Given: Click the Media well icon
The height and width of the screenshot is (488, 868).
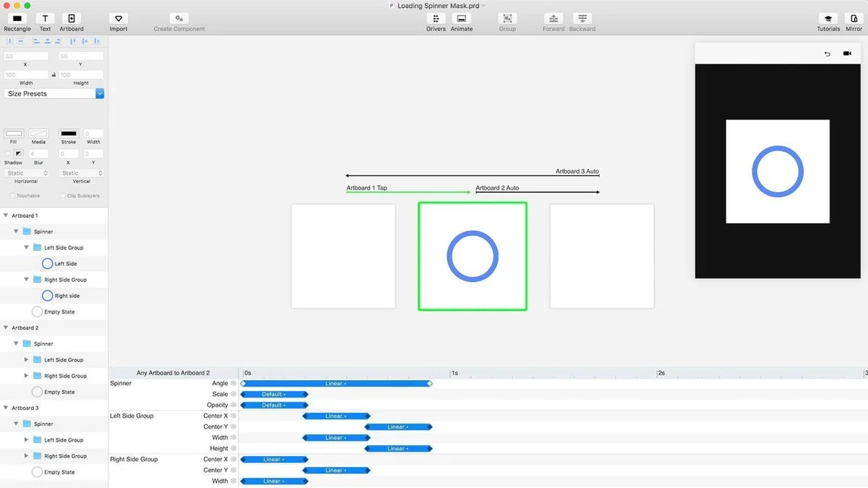Looking at the screenshot, I should [38, 134].
